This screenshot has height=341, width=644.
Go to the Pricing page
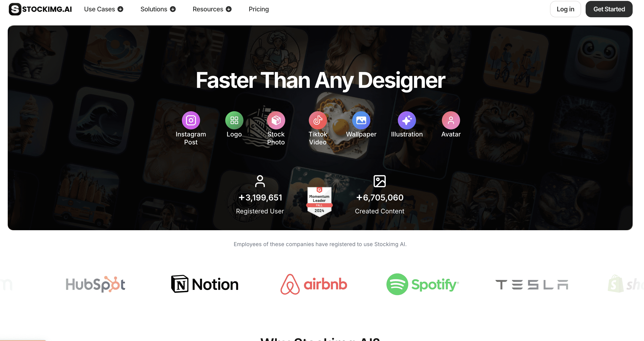click(x=258, y=9)
